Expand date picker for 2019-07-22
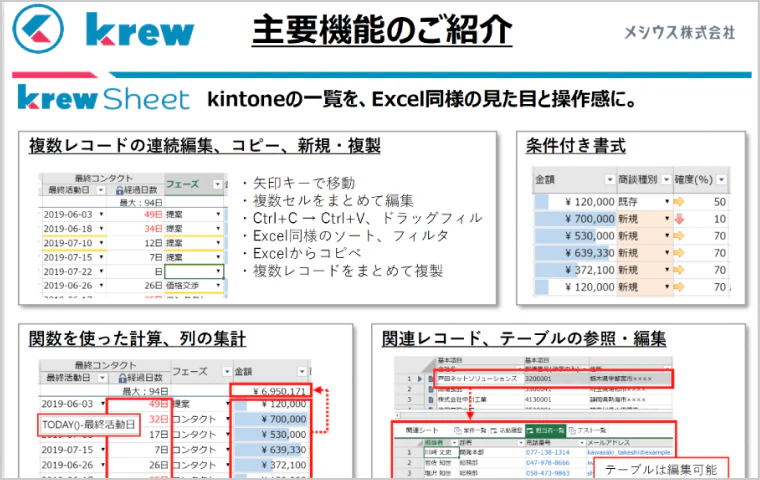 pyautogui.click(x=101, y=272)
